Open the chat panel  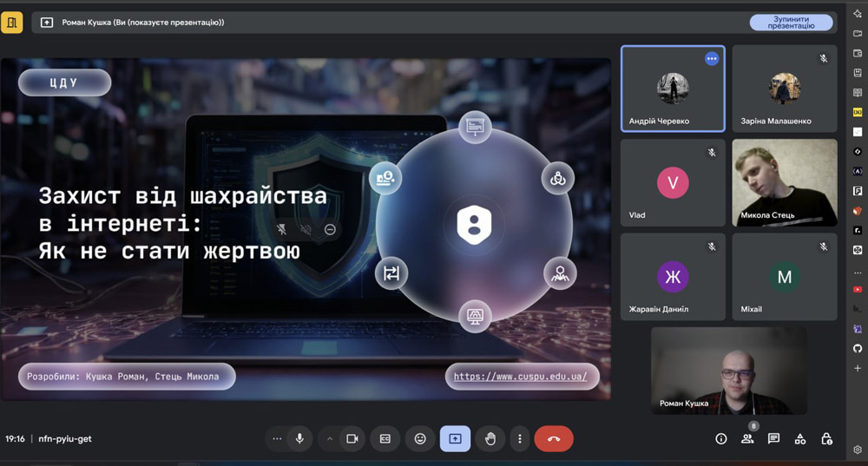click(x=773, y=439)
